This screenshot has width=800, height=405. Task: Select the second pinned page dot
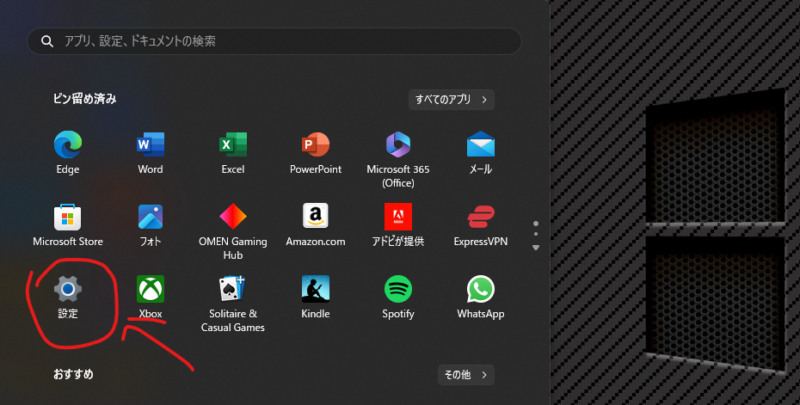pos(536,234)
